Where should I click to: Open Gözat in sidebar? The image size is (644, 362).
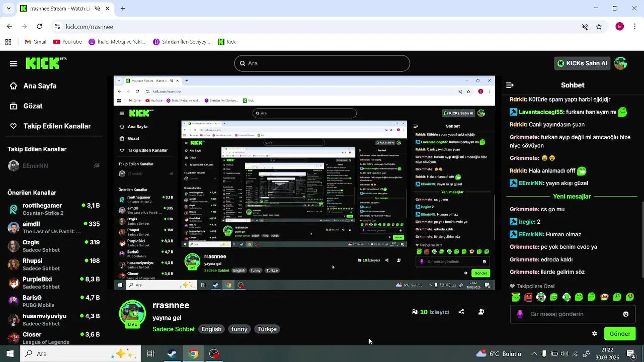pos(26,106)
